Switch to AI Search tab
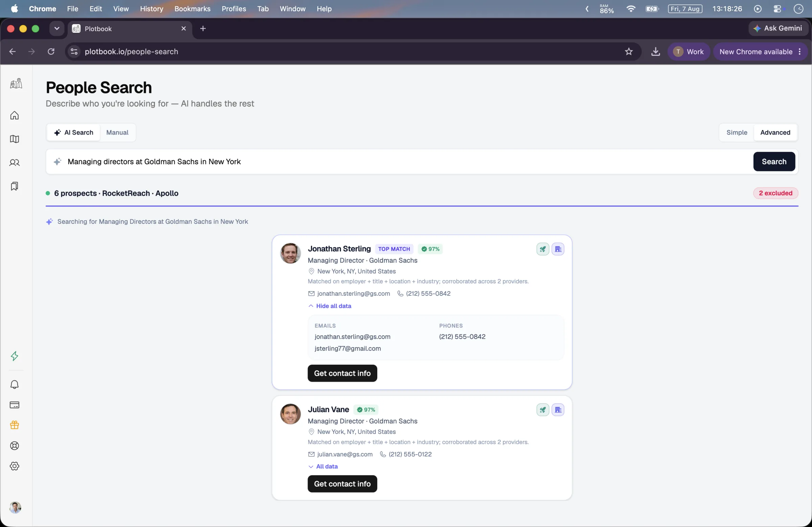The image size is (812, 527). pyautogui.click(x=74, y=132)
